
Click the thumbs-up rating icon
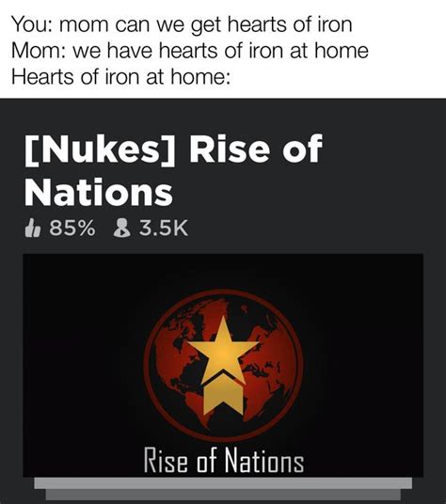(x=33, y=228)
